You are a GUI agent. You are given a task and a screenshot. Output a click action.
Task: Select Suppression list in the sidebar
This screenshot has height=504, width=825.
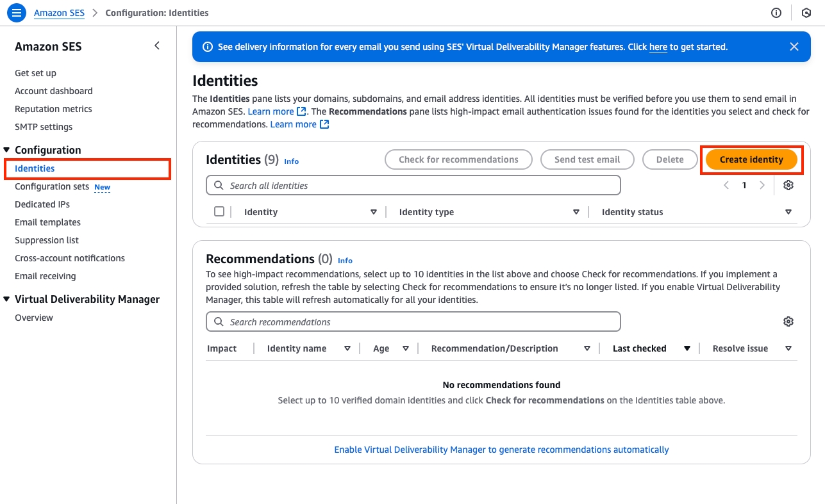point(47,240)
